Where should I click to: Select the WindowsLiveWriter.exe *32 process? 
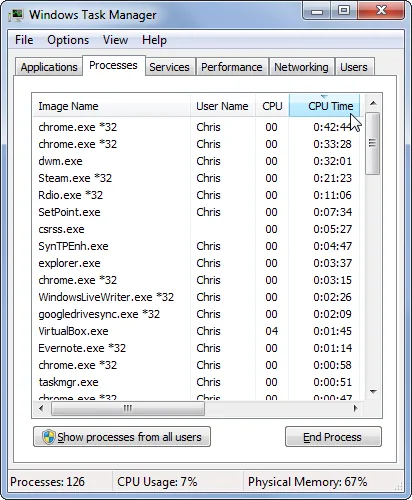pos(197,297)
